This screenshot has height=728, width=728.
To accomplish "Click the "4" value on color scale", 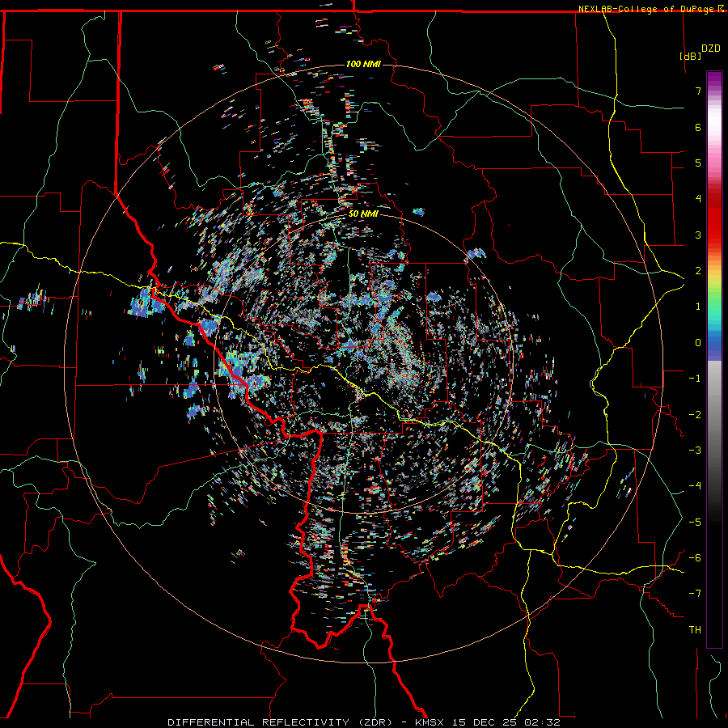I will tap(698, 199).
